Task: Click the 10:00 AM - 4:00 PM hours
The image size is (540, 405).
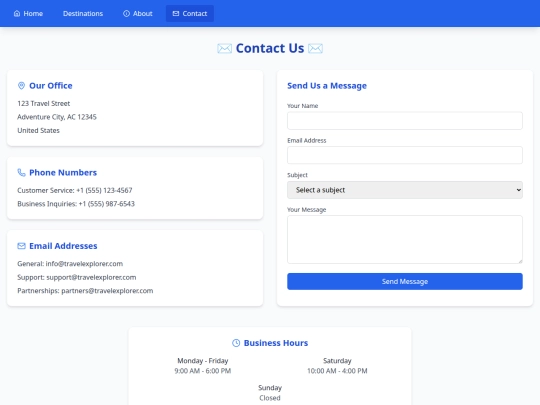Action: point(337,371)
